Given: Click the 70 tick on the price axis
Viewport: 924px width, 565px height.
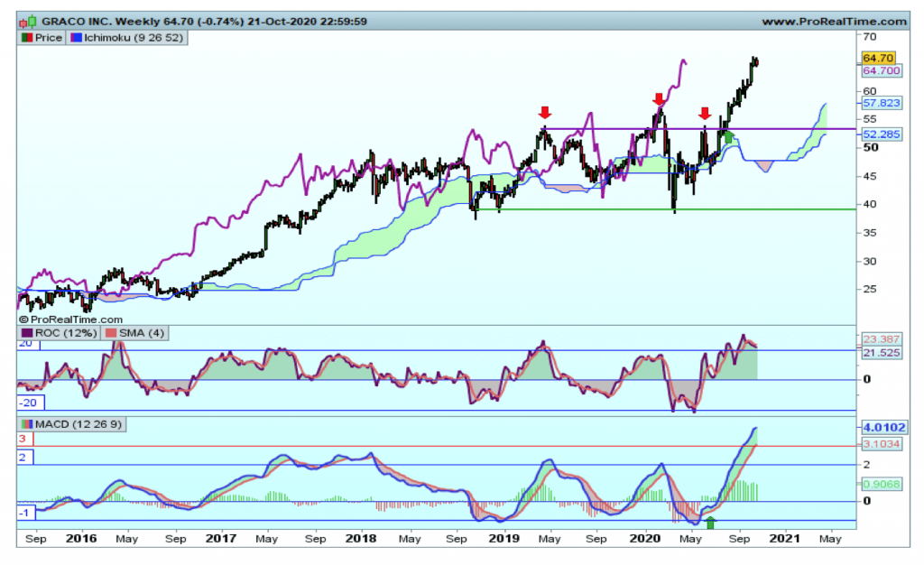Looking at the screenshot, I should tap(869, 36).
